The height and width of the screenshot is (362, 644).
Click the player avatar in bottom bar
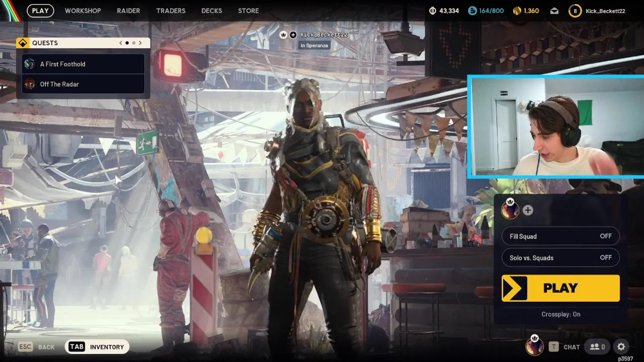(534, 346)
